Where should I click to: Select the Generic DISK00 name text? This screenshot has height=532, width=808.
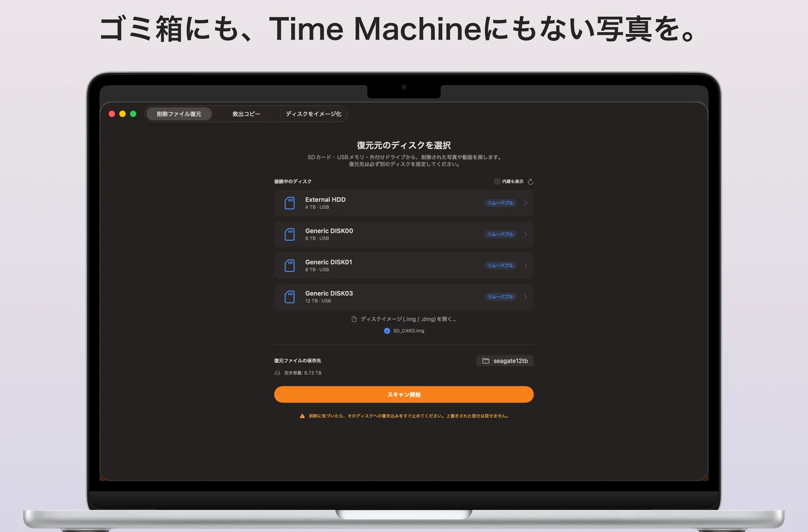[x=329, y=231]
